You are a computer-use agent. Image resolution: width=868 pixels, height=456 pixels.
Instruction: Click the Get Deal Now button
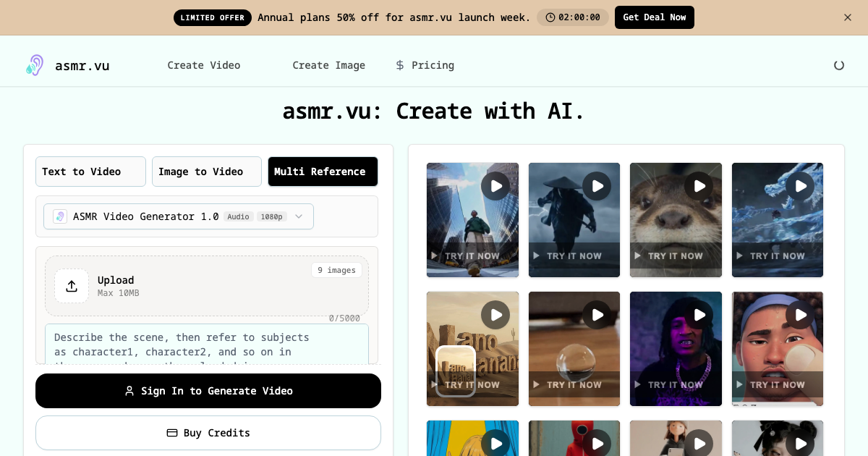(655, 17)
